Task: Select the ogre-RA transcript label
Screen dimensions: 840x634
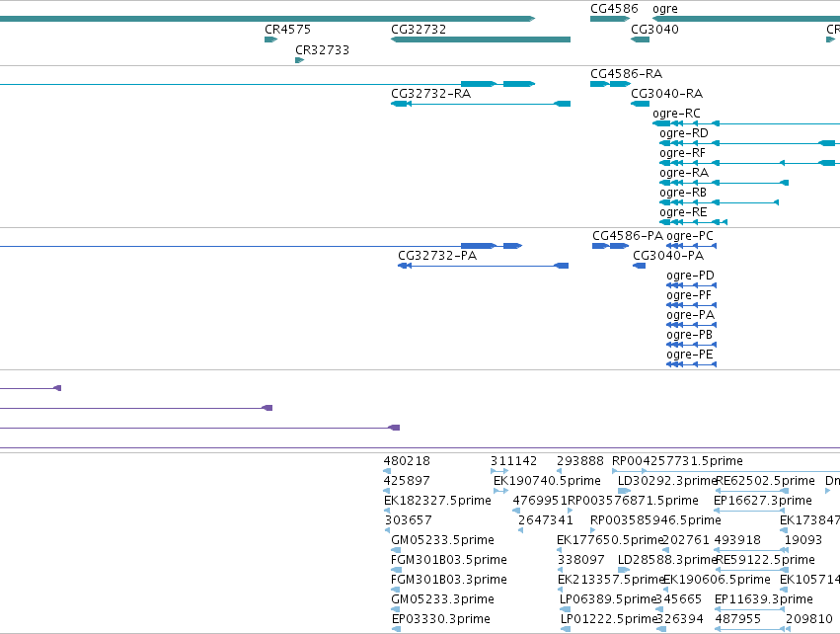Action: click(x=684, y=173)
